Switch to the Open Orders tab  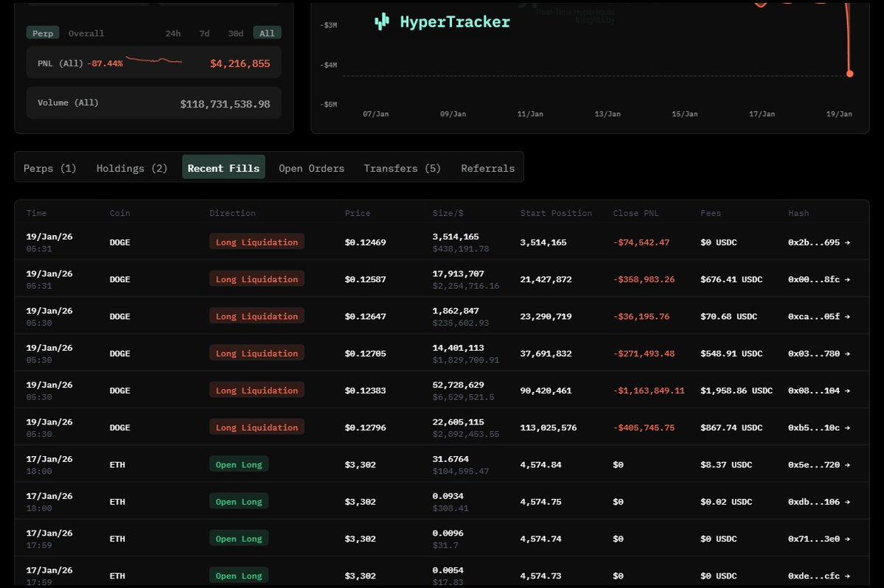pos(311,168)
